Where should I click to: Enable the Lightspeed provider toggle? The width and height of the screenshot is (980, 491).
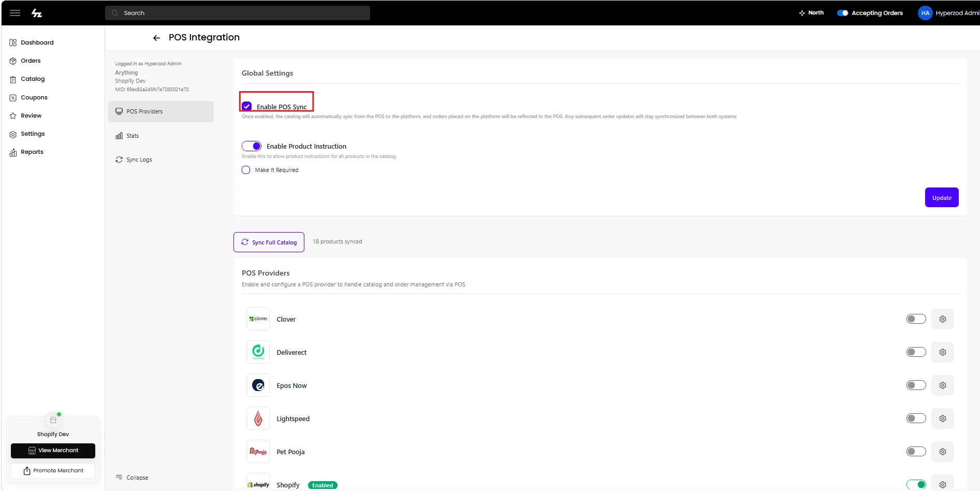[x=916, y=418]
